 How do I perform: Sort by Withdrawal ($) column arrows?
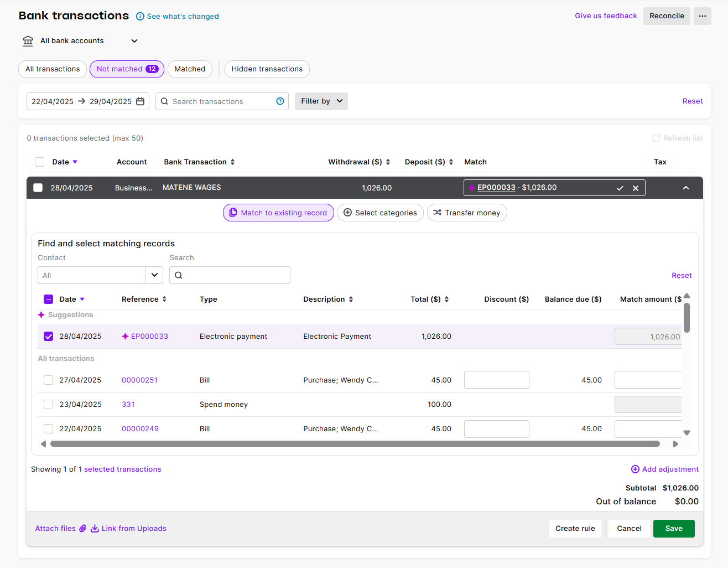(388, 162)
